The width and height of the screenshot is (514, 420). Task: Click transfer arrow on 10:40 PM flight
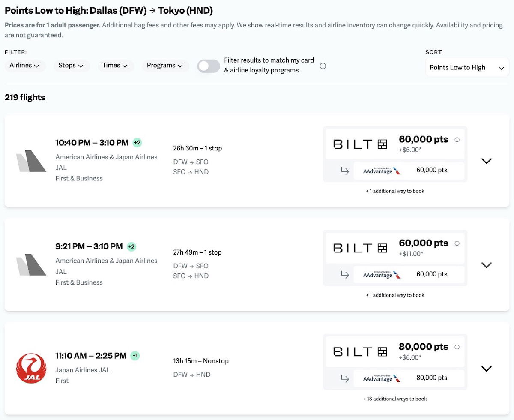click(x=345, y=171)
